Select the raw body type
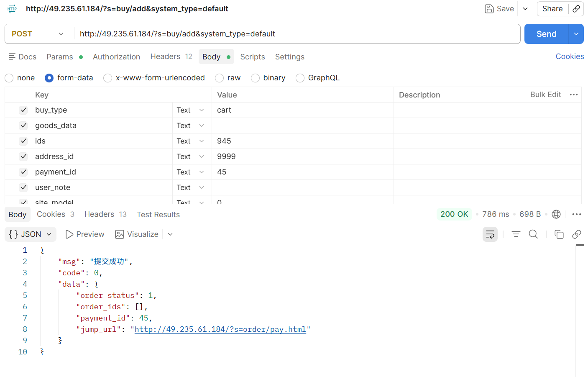The image size is (588, 377). [x=219, y=78]
